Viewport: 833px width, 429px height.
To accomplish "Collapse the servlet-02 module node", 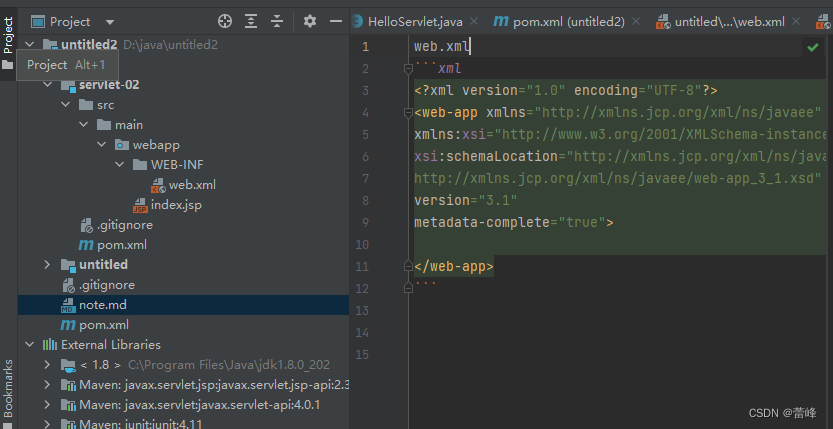I will tap(48, 85).
